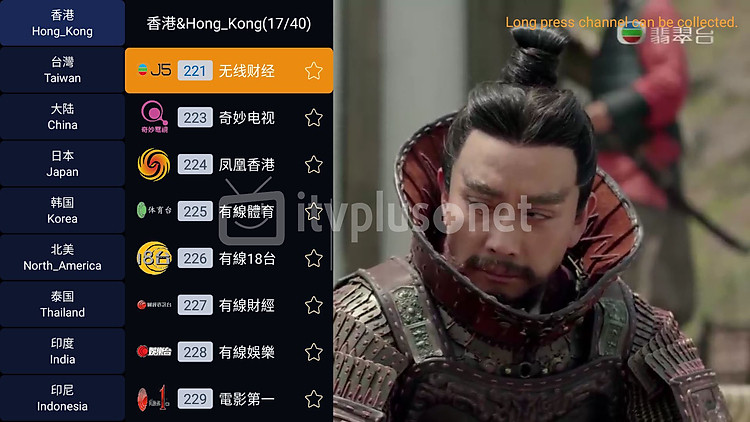The height and width of the screenshot is (422, 750).
Task: Play channel 225 有線體育
Action: [x=229, y=211]
